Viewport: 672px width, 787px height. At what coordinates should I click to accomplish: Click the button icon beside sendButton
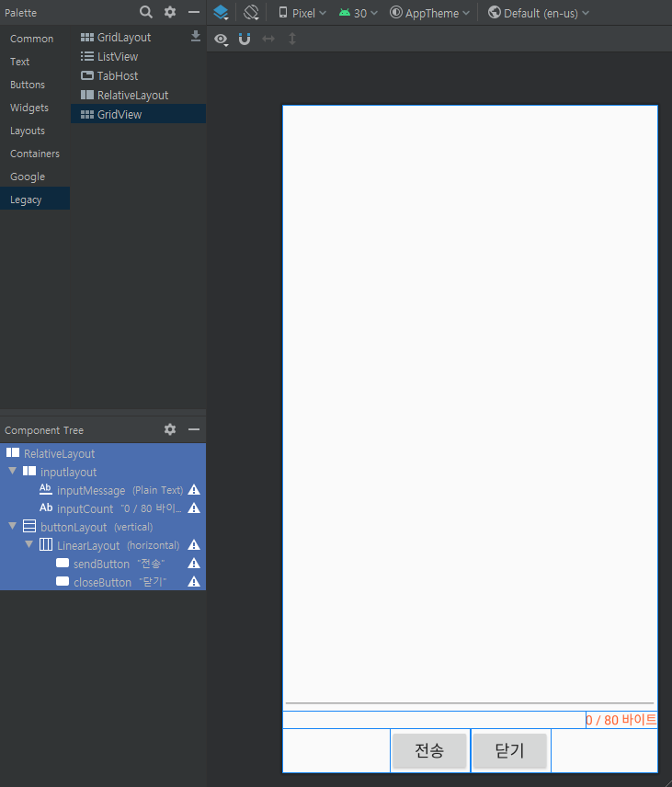coord(63,563)
